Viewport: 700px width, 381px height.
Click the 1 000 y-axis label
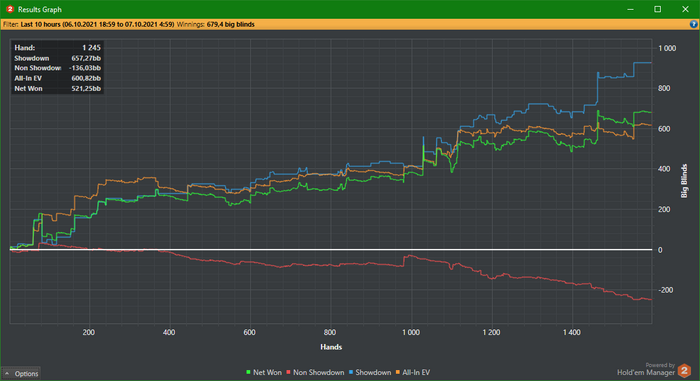[667, 48]
